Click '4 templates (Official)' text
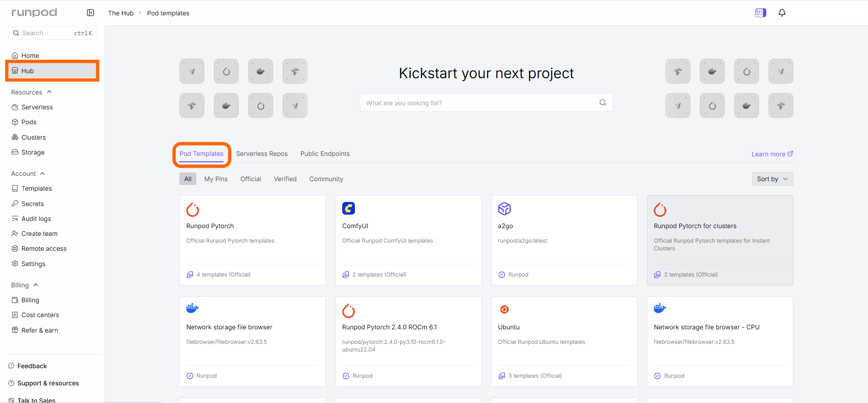Image resolution: width=868 pixels, height=403 pixels. point(223,275)
